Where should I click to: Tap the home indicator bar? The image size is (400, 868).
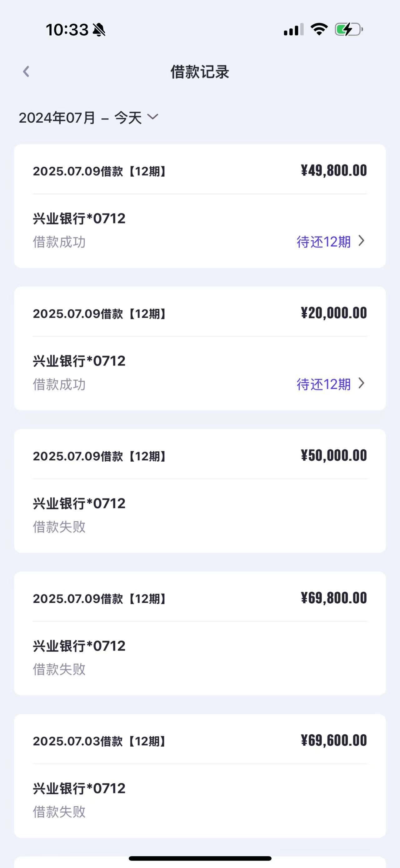click(x=200, y=858)
